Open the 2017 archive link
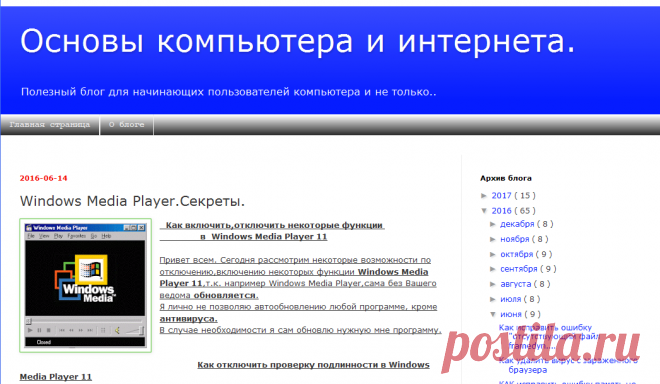Screen dimensions: 660x384 coord(501,195)
